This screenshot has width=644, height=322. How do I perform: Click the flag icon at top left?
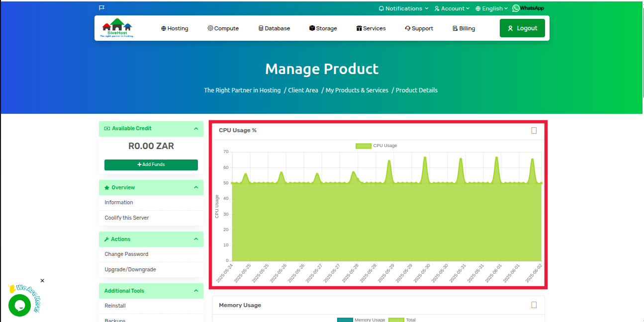click(x=101, y=8)
